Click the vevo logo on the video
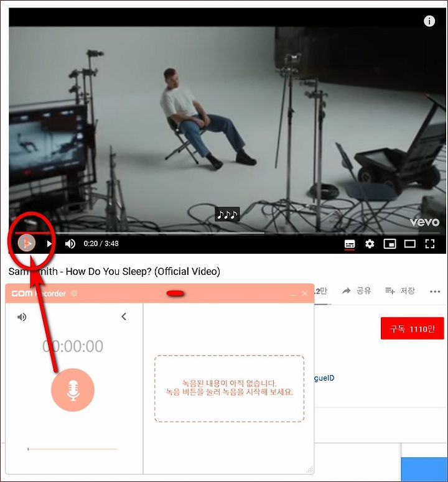 tap(424, 222)
